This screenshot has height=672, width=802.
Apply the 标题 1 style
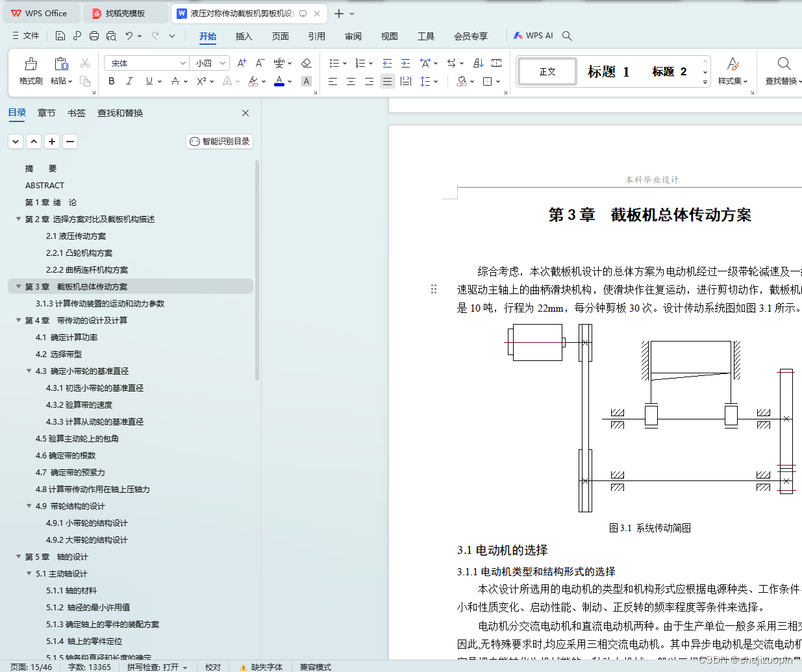608,71
